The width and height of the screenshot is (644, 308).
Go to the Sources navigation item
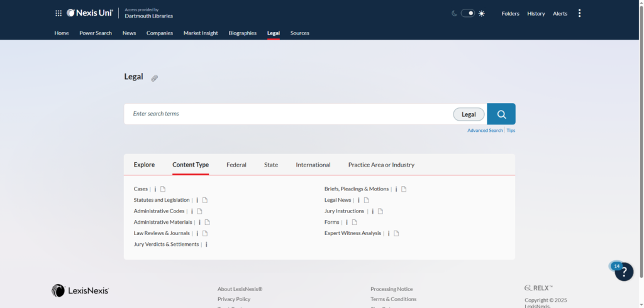pyautogui.click(x=299, y=33)
